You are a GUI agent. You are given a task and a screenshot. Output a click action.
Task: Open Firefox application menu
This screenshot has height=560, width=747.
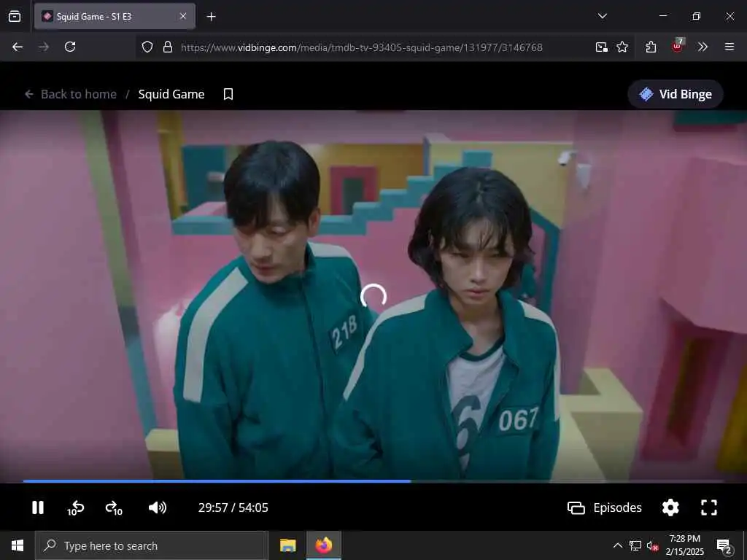tap(729, 47)
